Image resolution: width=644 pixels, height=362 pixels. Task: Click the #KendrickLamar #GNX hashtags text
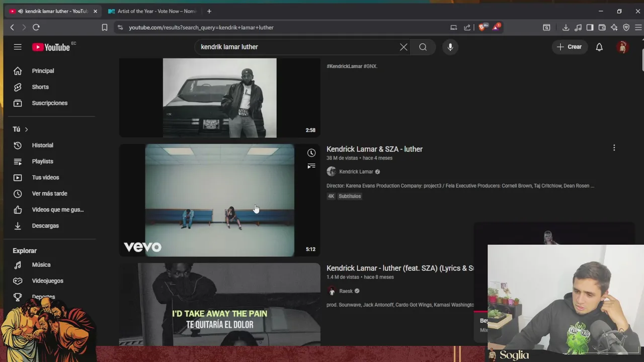point(352,66)
